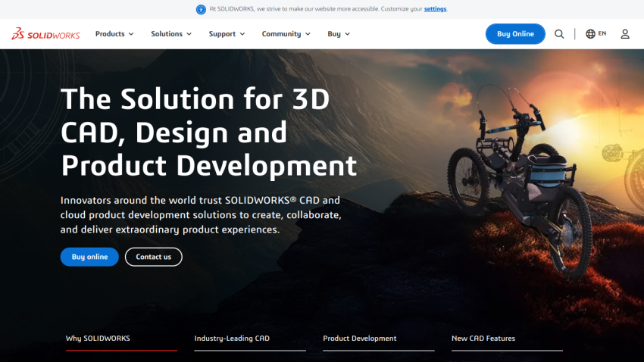644x362 pixels.
Task: Expand the Community menu chevron
Action: click(x=308, y=34)
